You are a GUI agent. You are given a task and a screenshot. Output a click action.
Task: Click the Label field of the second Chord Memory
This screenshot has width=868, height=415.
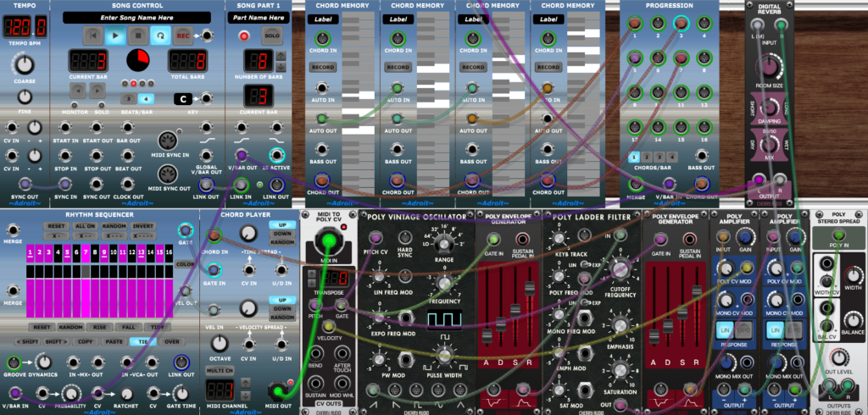pos(398,19)
